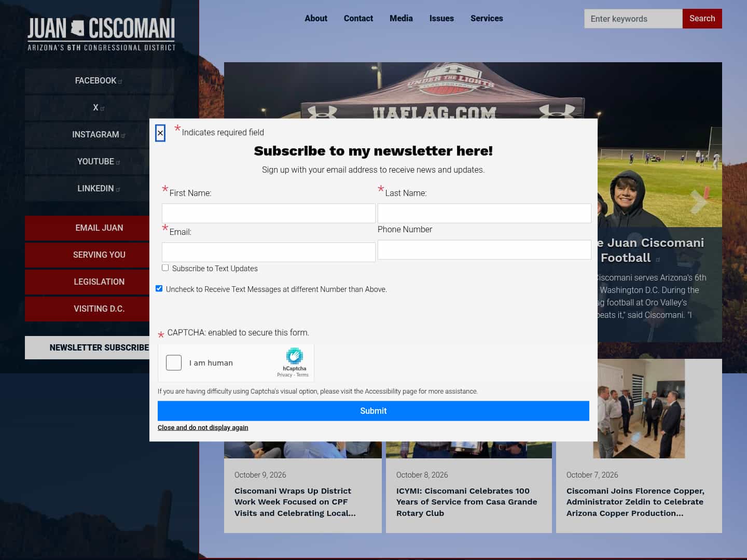Enable Subscribe to Text Updates checkbox
The image size is (747, 560).
click(165, 268)
